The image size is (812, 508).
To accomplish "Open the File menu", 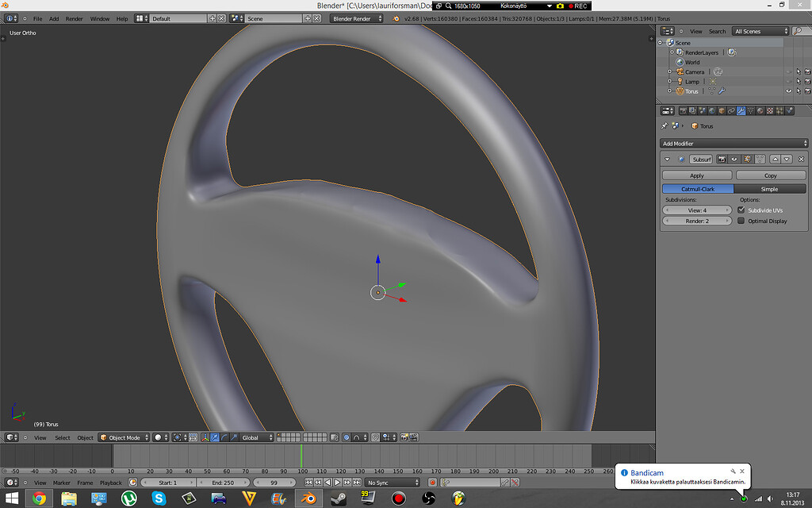I will (37, 19).
